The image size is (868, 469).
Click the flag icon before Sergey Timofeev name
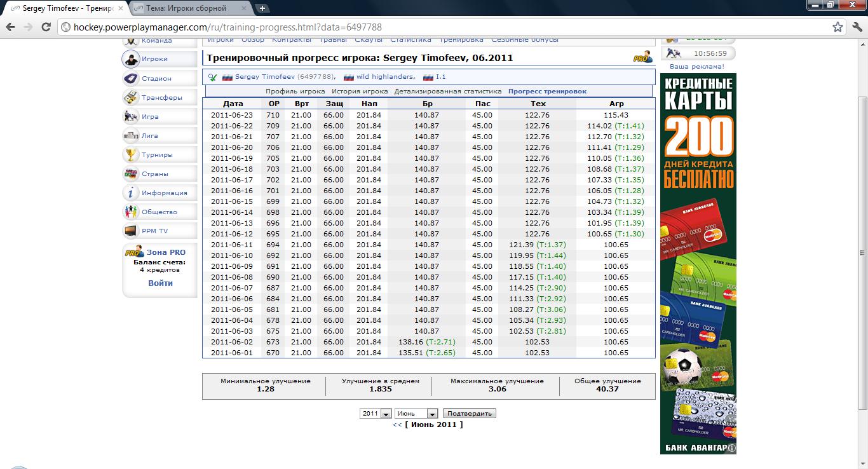[x=227, y=77]
